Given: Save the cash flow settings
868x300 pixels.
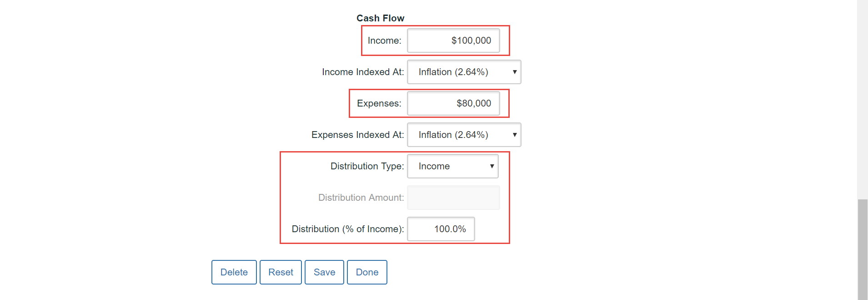Looking at the screenshot, I should (324, 272).
